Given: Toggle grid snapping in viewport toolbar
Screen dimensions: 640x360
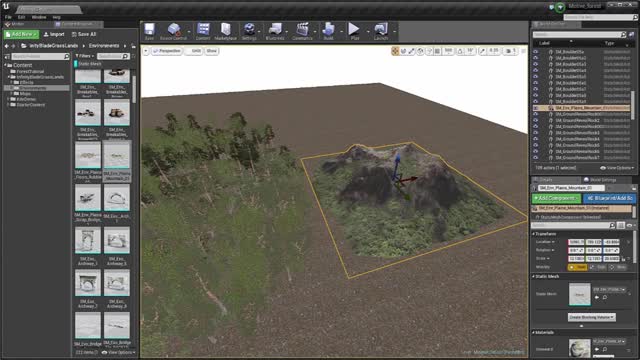Looking at the screenshot, I should pyautogui.click(x=438, y=51).
